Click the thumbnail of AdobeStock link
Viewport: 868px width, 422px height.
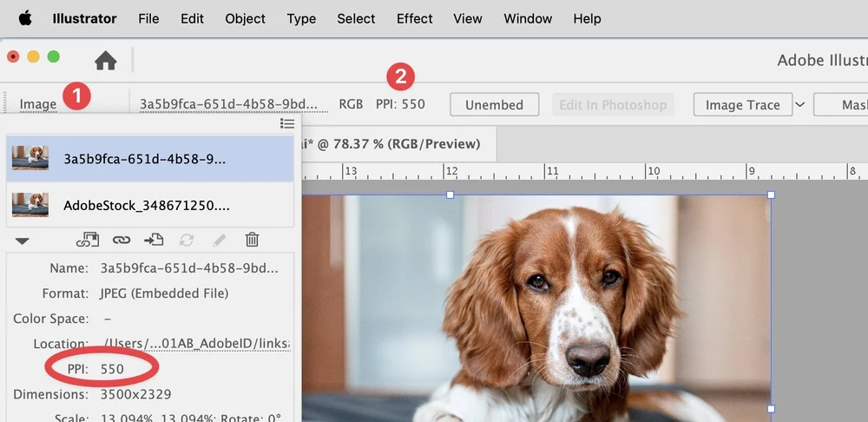pos(30,205)
